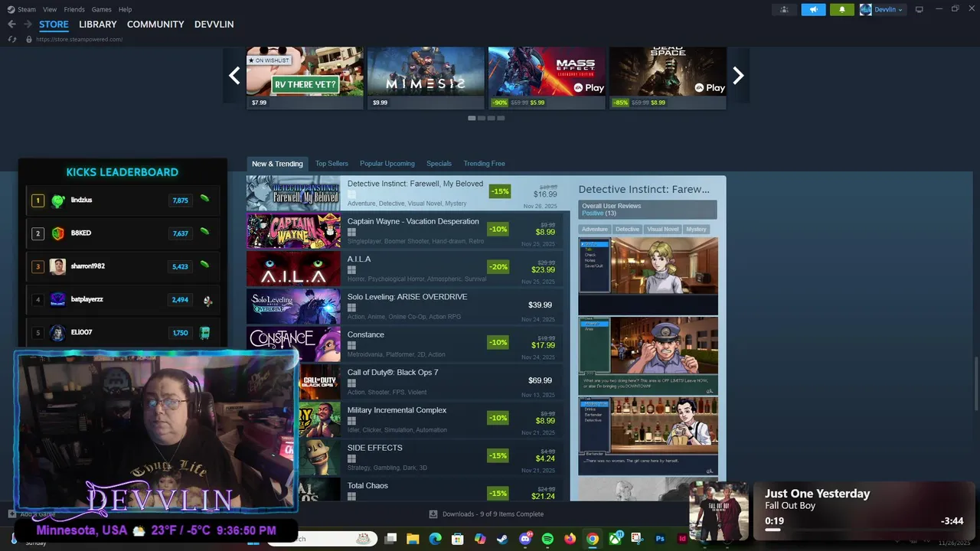980x551 pixels.
Task: Click the Detective tag in preview panel
Action: 627,229
